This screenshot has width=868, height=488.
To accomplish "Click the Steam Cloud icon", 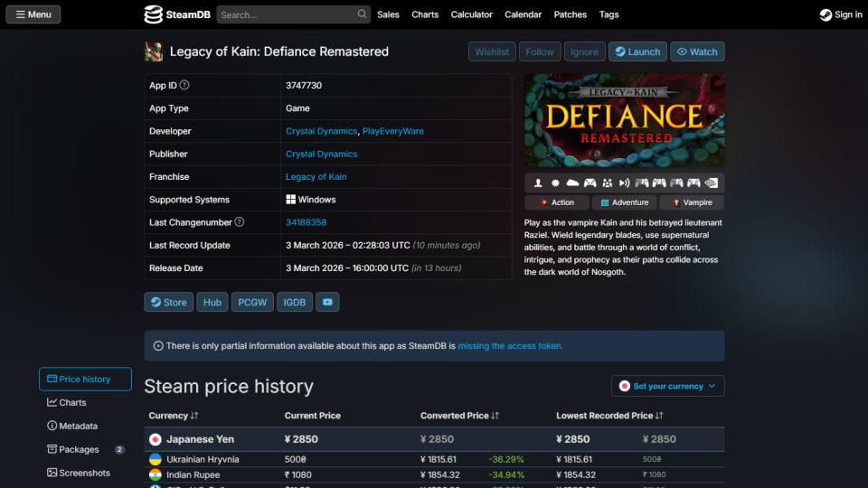I will pyautogui.click(x=572, y=183).
